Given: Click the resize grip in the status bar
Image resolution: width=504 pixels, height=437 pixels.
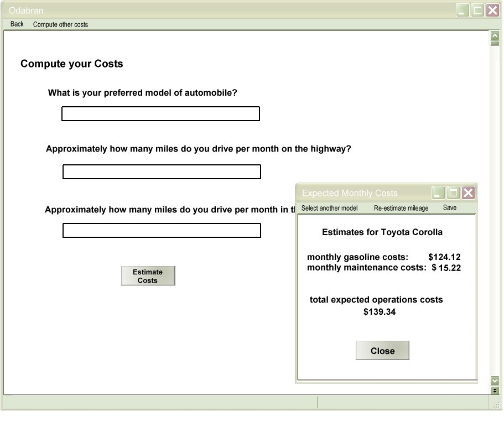Looking at the screenshot, I should pos(496,405).
